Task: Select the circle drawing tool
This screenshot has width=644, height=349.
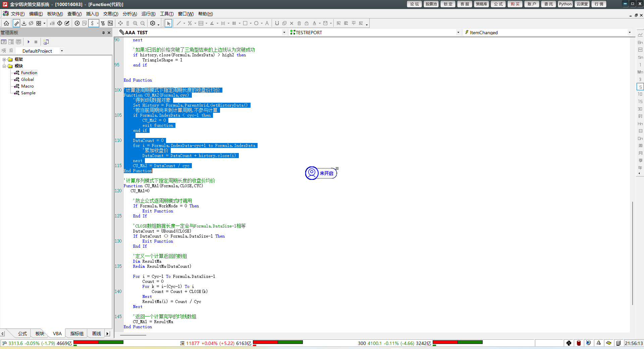Action: pos(256,23)
